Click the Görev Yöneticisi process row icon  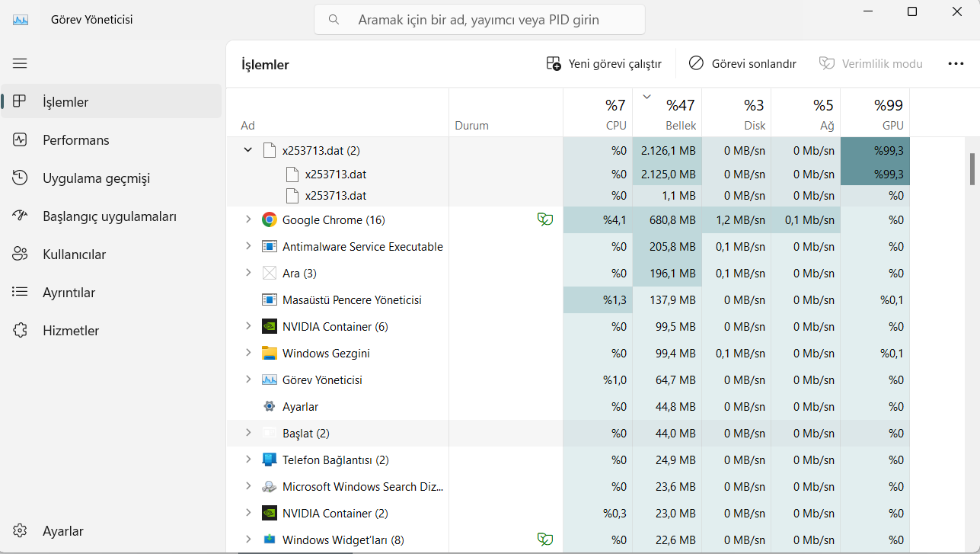pos(269,380)
